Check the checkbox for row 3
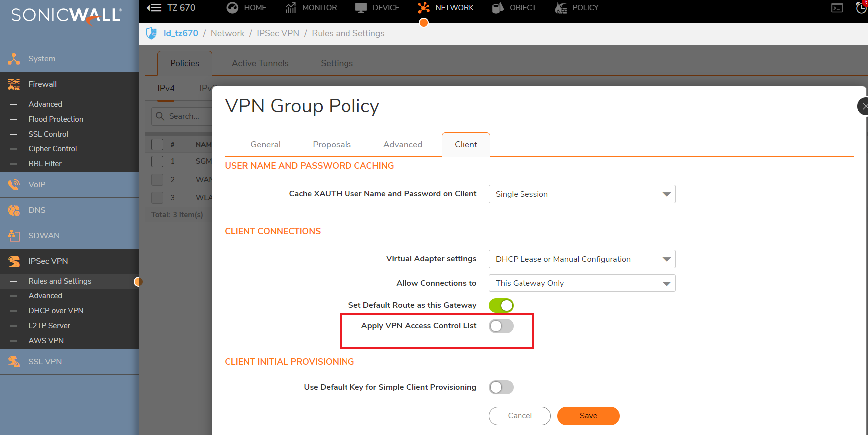868x435 pixels. [x=157, y=197]
